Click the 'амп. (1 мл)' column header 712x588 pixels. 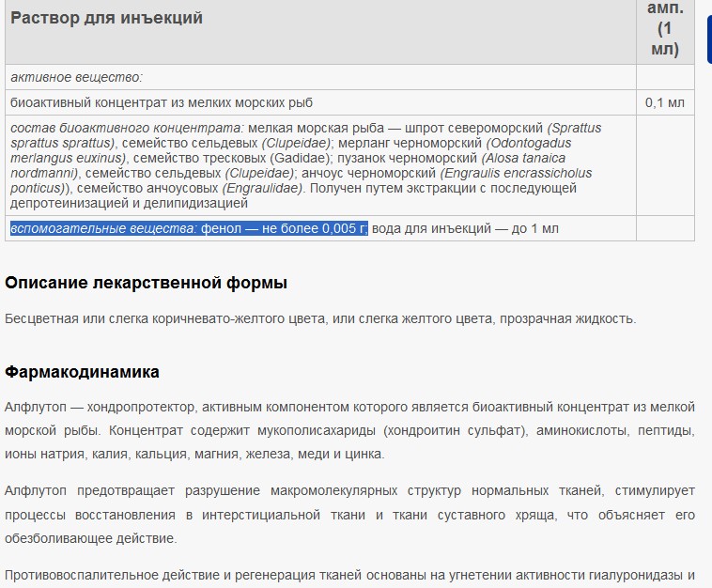tap(665, 28)
